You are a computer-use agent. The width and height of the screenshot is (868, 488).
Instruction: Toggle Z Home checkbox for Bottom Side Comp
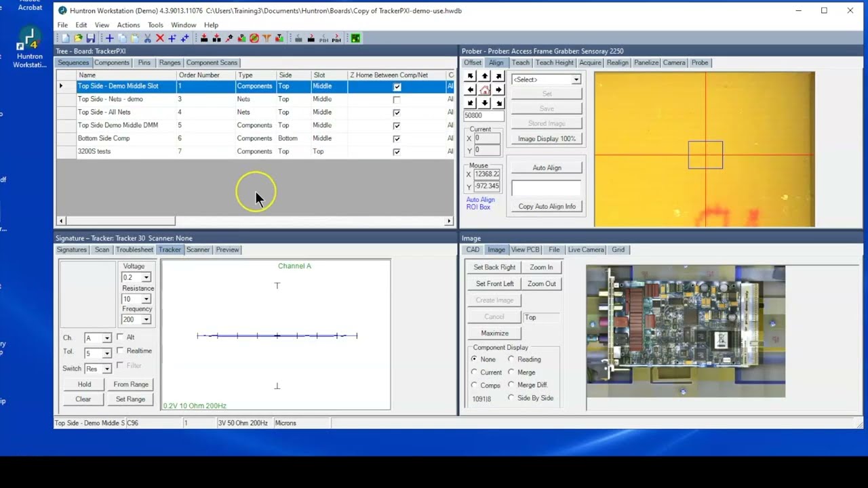coord(397,138)
